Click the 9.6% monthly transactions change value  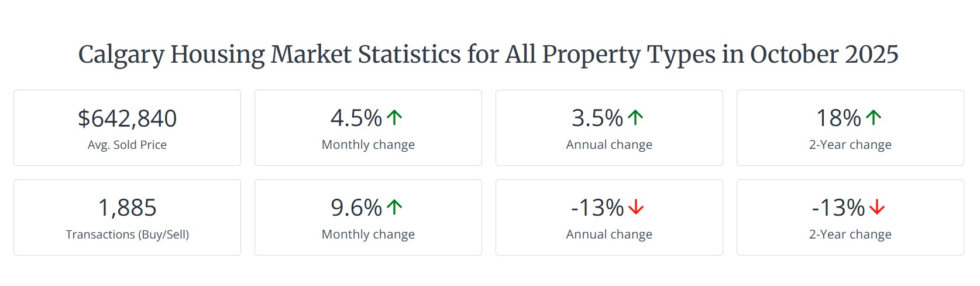(356, 208)
